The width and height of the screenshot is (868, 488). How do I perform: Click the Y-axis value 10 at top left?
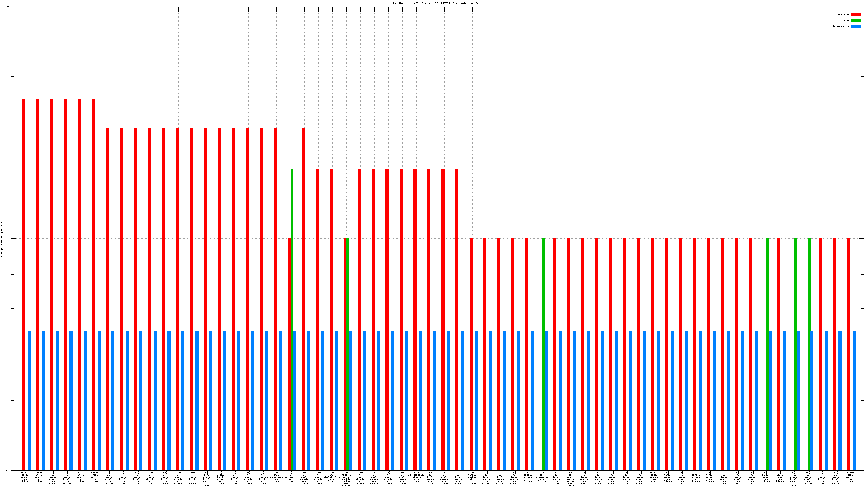click(8, 7)
